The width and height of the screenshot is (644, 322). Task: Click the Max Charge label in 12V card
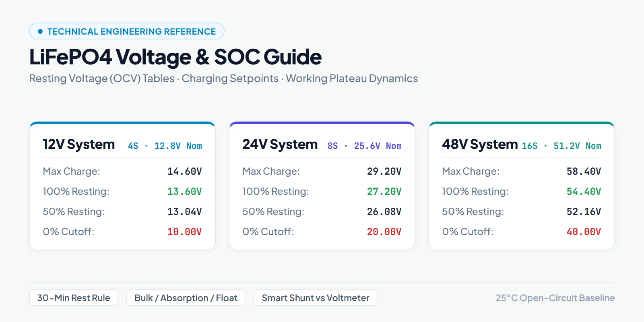pyautogui.click(x=72, y=171)
